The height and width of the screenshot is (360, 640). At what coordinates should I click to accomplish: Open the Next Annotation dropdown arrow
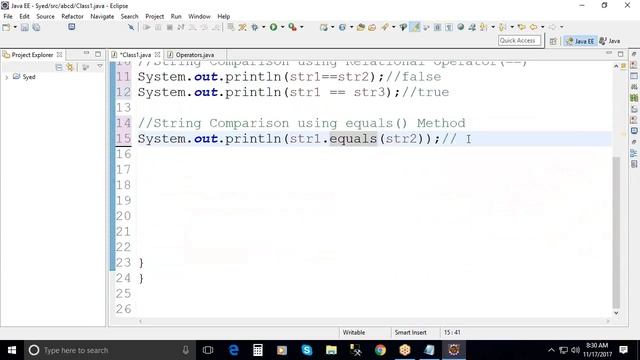tap(493, 27)
